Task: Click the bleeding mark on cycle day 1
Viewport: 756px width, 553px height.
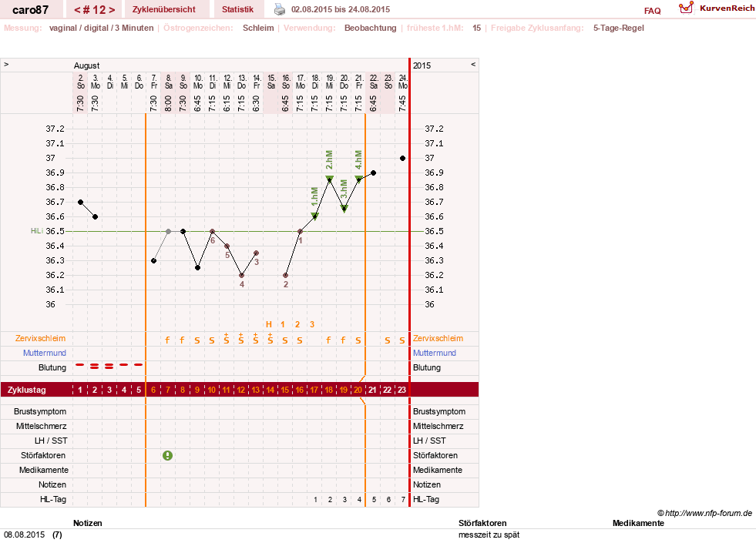Action: coord(80,364)
